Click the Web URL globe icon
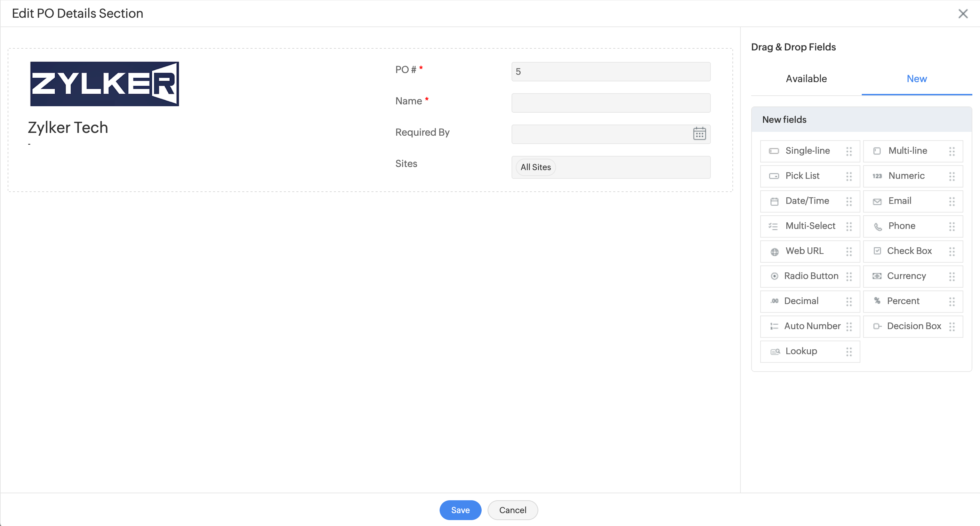This screenshot has width=980, height=526. coord(774,252)
